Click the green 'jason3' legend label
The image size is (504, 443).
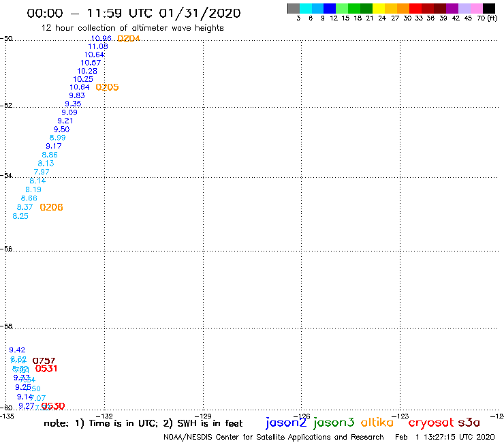[334, 423]
